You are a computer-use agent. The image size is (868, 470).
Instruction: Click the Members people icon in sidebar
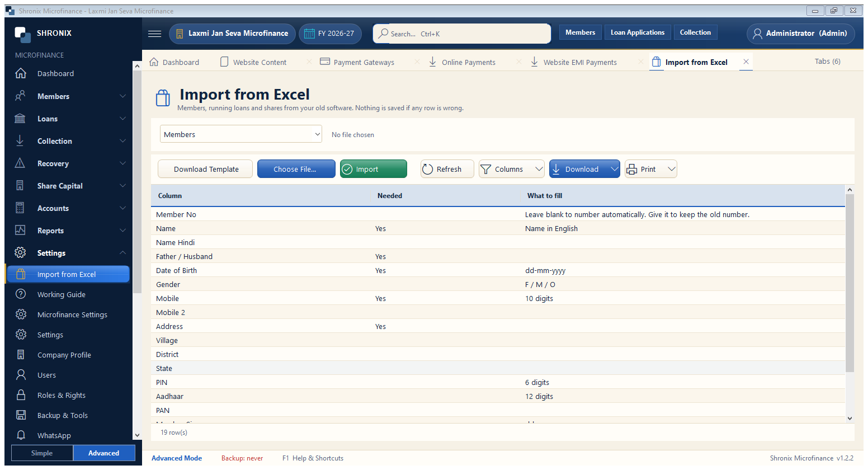[x=20, y=96]
